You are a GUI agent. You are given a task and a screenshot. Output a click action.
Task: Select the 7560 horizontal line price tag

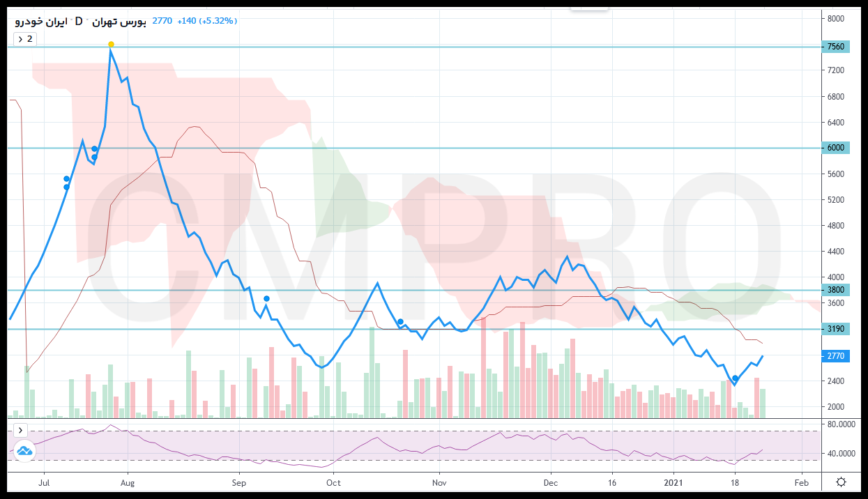(x=835, y=47)
